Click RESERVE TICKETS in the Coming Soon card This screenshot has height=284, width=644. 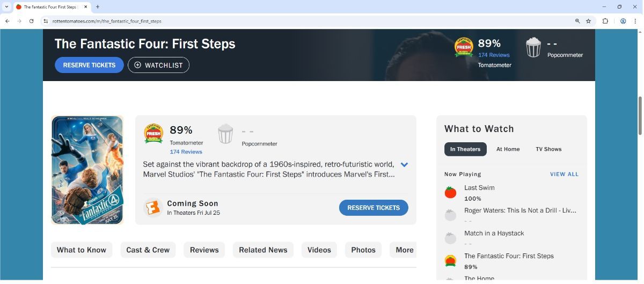pos(374,208)
